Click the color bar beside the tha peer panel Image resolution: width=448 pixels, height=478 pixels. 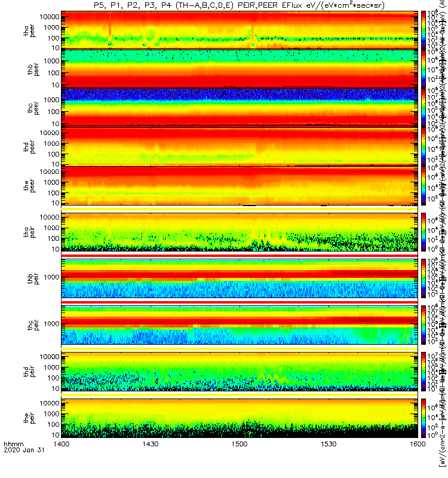point(424,30)
